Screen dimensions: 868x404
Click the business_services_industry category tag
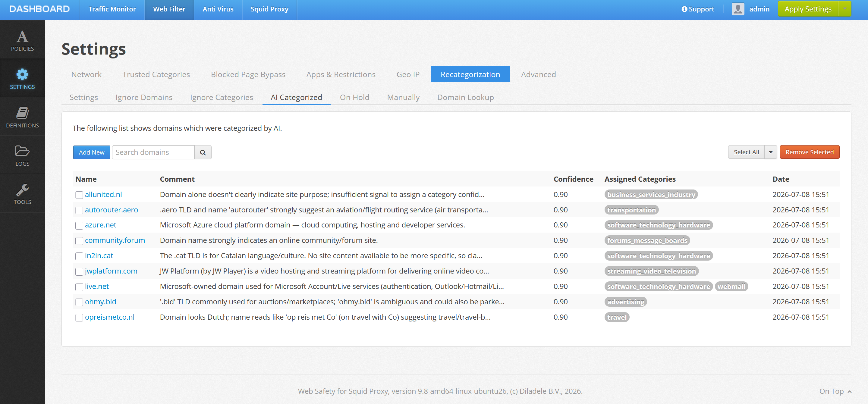[651, 194]
